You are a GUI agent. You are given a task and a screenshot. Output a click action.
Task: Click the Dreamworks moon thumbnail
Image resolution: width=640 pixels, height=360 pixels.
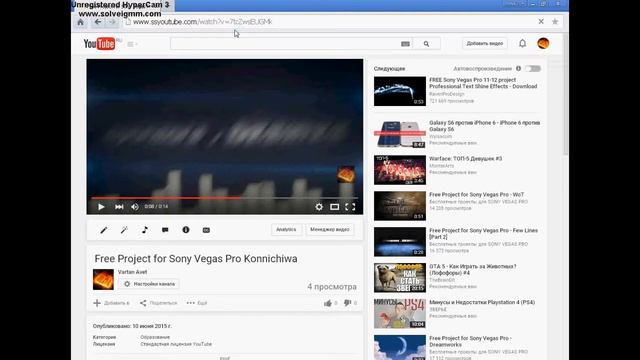point(400,347)
